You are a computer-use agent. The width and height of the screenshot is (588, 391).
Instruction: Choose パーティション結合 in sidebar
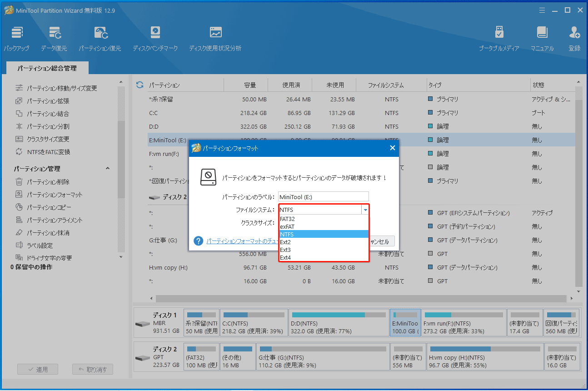click(42, 114)
